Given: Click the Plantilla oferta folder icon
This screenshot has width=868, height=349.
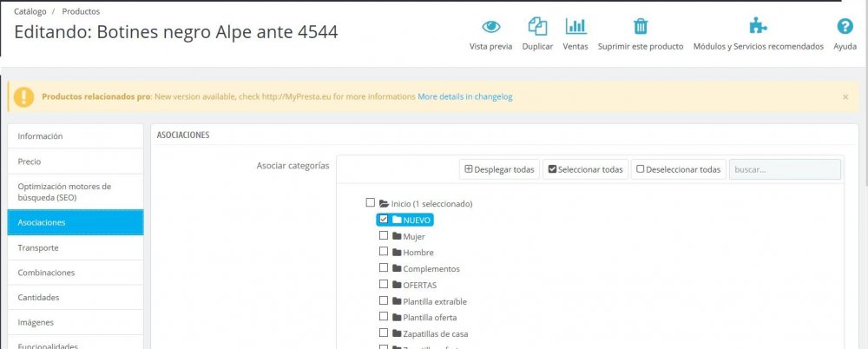Looking at the screenshot, I should [397, 318].
